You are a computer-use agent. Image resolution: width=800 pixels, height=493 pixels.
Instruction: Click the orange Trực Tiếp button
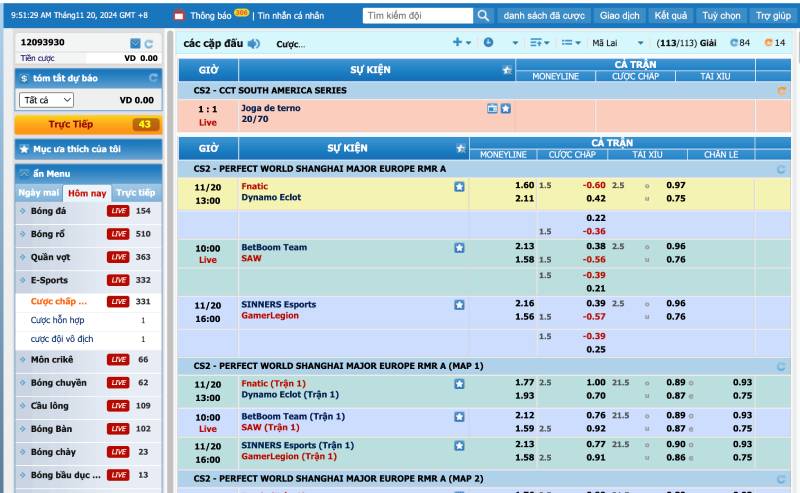(x=87, y=125)
